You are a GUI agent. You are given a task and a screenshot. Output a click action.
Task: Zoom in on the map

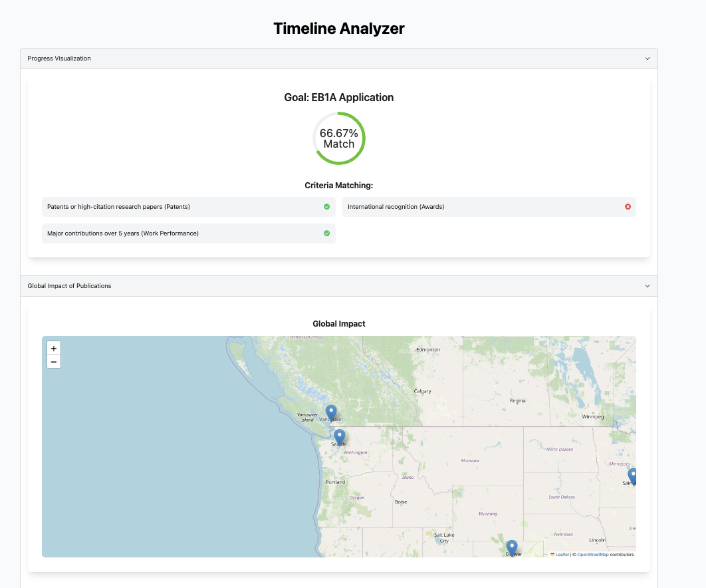(x=54, y=349)
